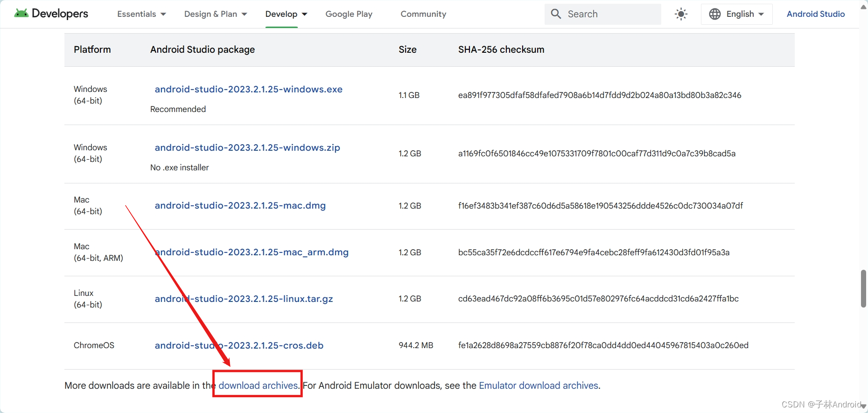Open the English language dropdown

tap(736, 14)
